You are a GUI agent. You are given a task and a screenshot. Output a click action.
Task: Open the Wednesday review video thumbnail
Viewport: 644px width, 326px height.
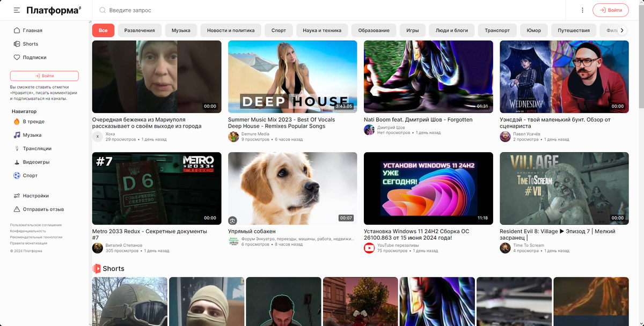tap(564, 77)
